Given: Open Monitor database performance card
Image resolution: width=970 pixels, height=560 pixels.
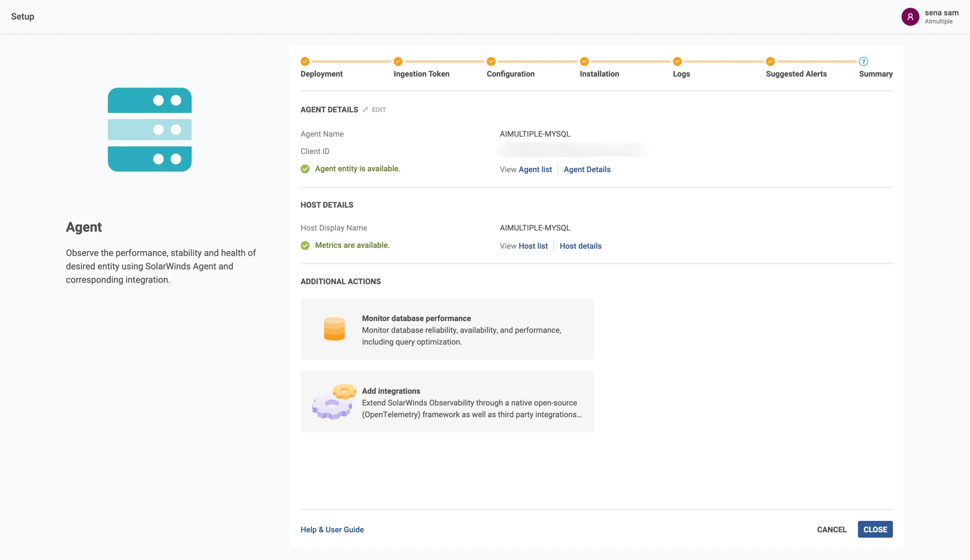Looking at the screenshot, I should (447, 329).
